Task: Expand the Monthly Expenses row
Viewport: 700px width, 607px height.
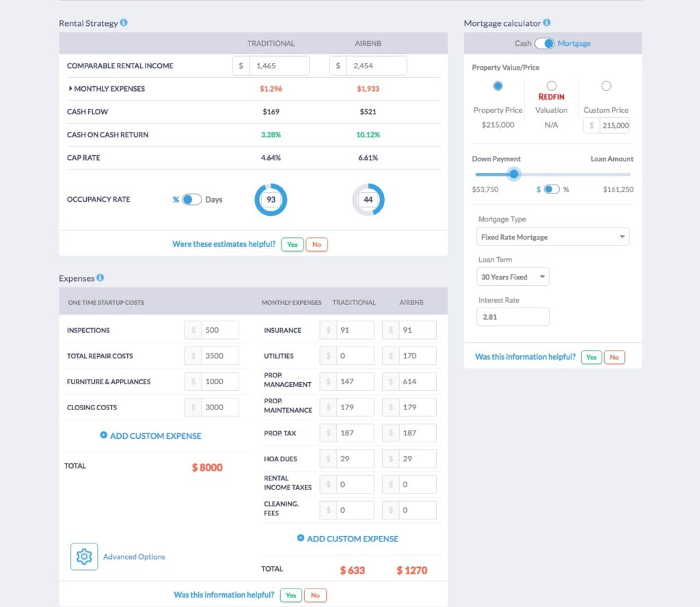Action: (x=72, y=88)
